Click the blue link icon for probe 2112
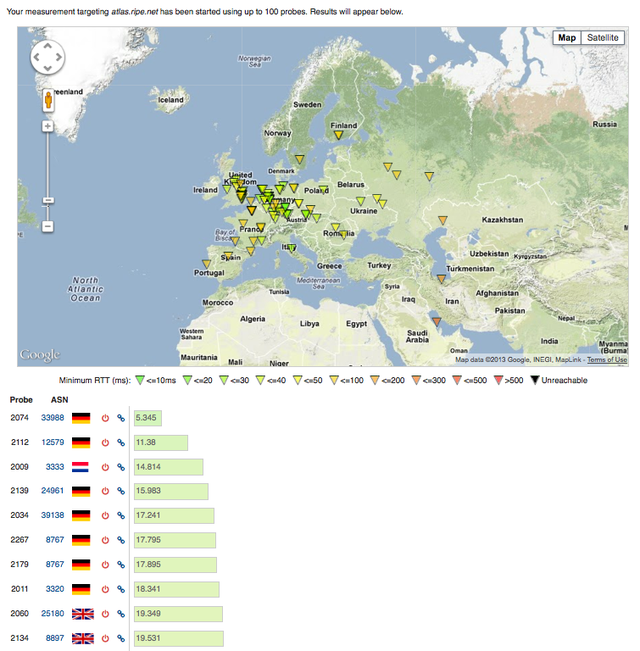This screenshot has height=651, width=640. tap(121, 443)
